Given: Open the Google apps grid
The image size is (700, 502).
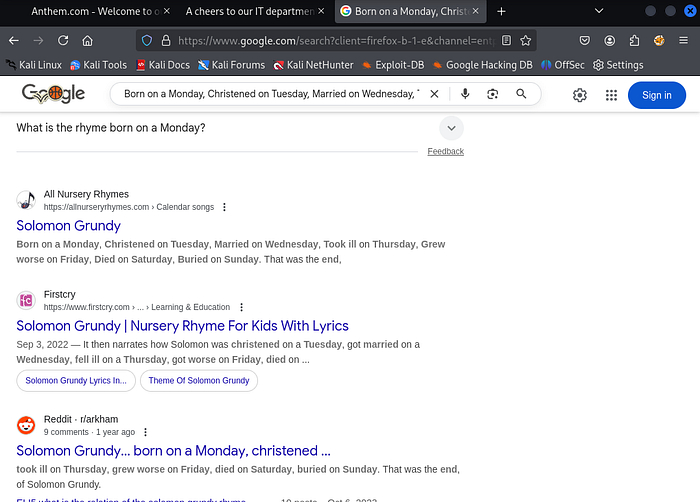Looking at the screenshot, I should click(x=611, y=95).
